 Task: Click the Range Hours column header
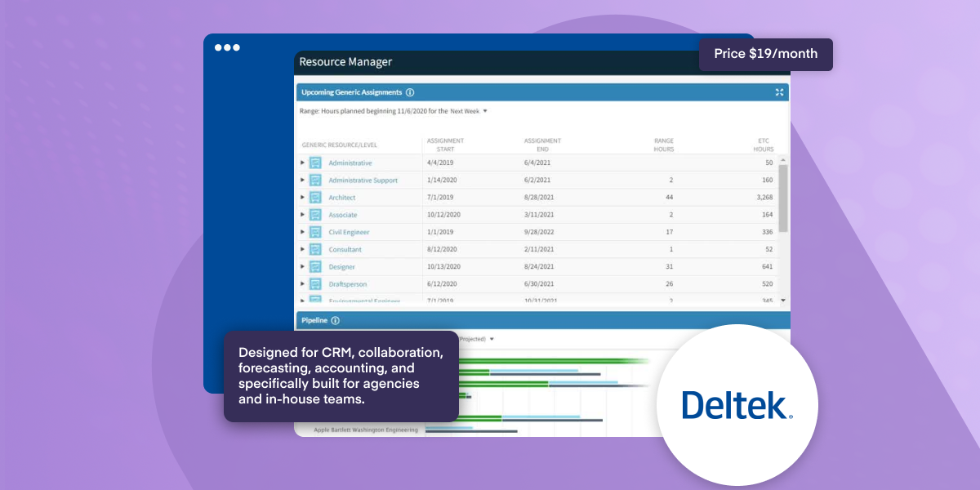click(x=664, y=145)
